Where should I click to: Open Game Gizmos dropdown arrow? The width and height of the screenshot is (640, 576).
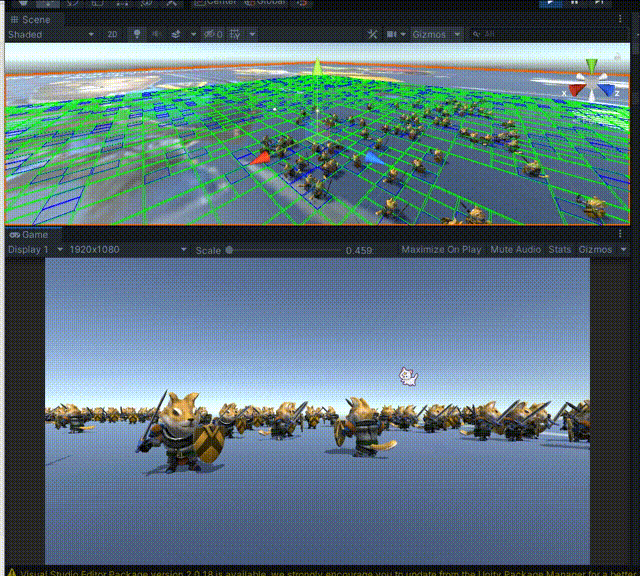pyautogui.click(x=623, y=249)
